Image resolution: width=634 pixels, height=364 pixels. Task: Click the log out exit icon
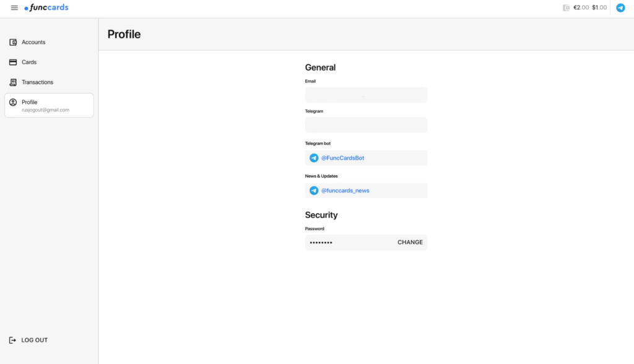pyautogui.click(x=13, y=340)
